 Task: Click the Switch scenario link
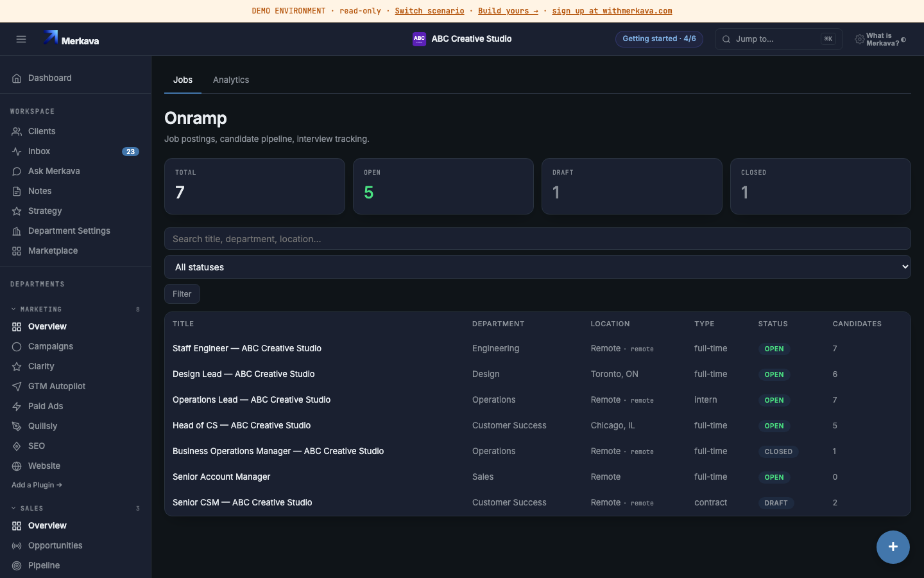pyautogui.click(x=429, y=11)
